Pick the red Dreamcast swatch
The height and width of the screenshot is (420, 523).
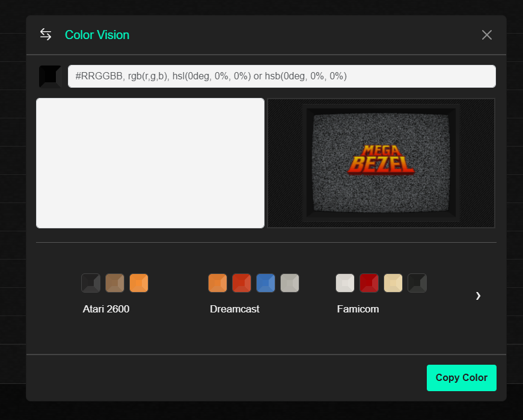point(242,283)
